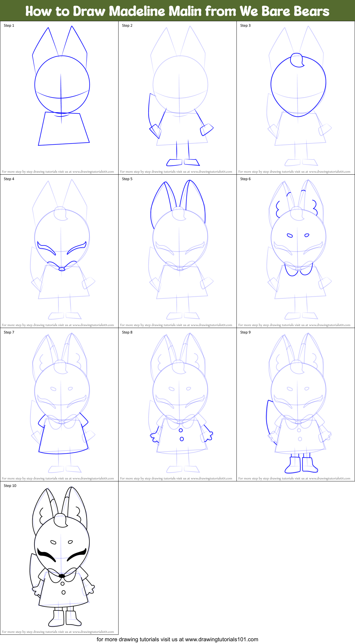Click the 'Step 8' label
The image size is (355, 644).
pos(127,332)
